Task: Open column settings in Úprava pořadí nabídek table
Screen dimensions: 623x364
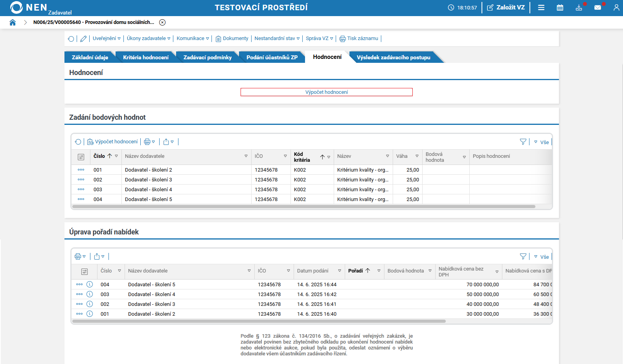Action: pos(84,271)
